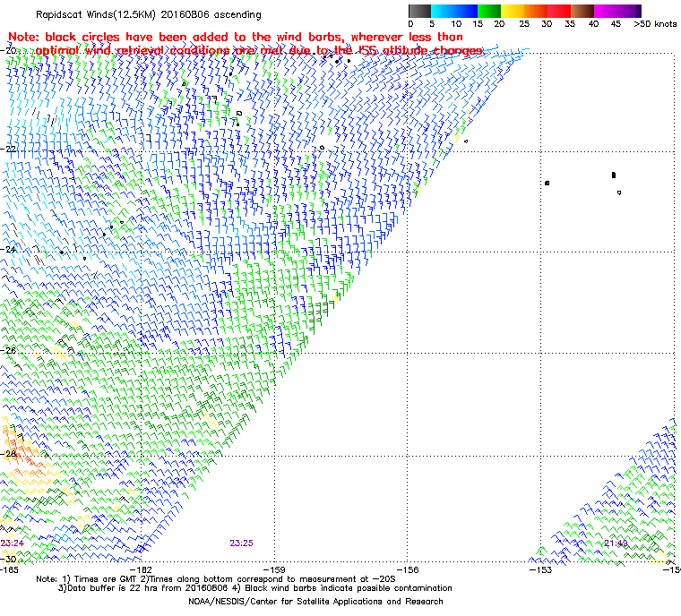Click the '-26' latitude axis label

[8, 350]
